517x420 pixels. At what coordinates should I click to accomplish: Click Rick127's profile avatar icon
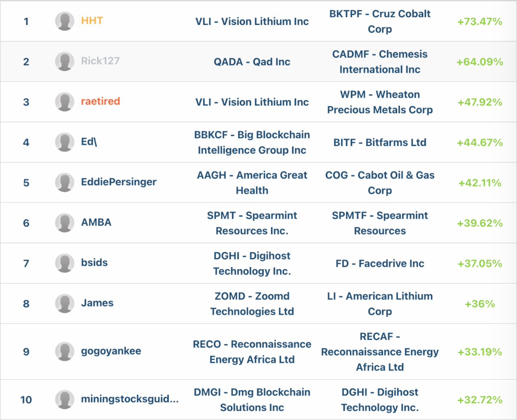tap(65, 62)
